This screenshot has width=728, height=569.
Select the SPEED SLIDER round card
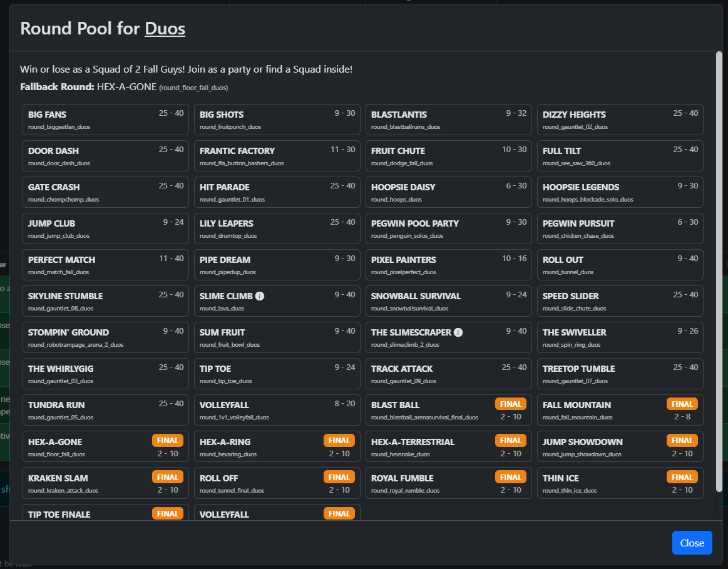click(x=620, y=301)
